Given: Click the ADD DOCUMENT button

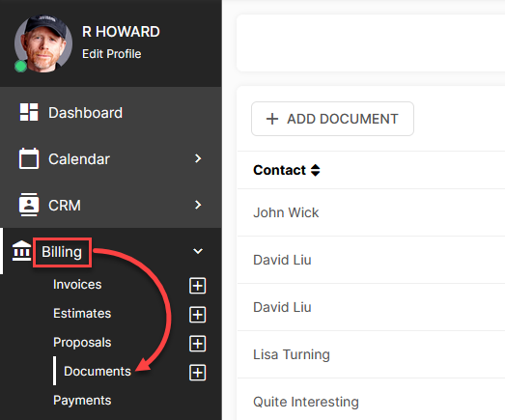Looking at the screenshot, I should [x=332, y=119].
